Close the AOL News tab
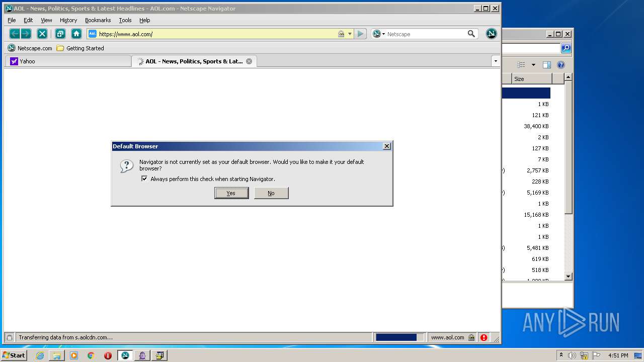Screen dimensions: 644x362 249,61
